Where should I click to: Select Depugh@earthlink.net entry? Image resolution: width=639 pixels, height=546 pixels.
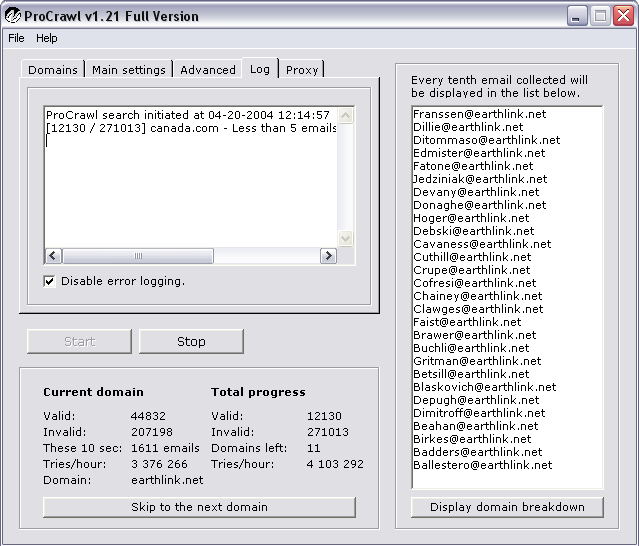476,400
